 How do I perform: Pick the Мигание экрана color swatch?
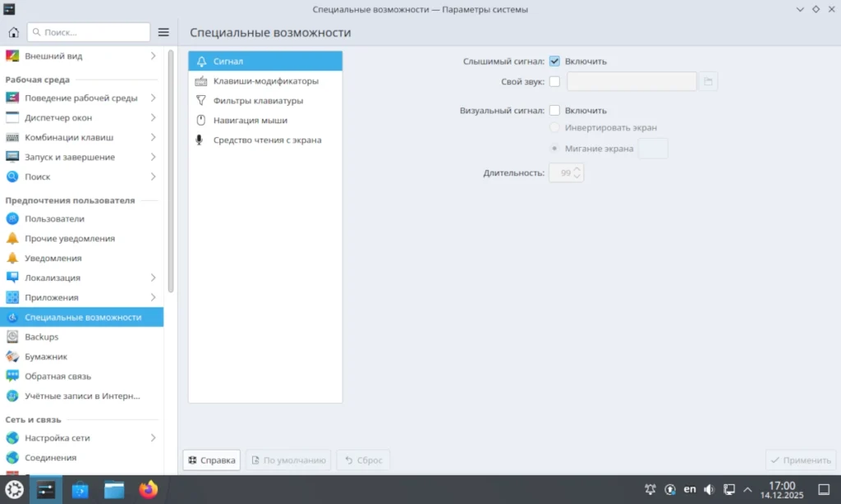click(653, 149)
